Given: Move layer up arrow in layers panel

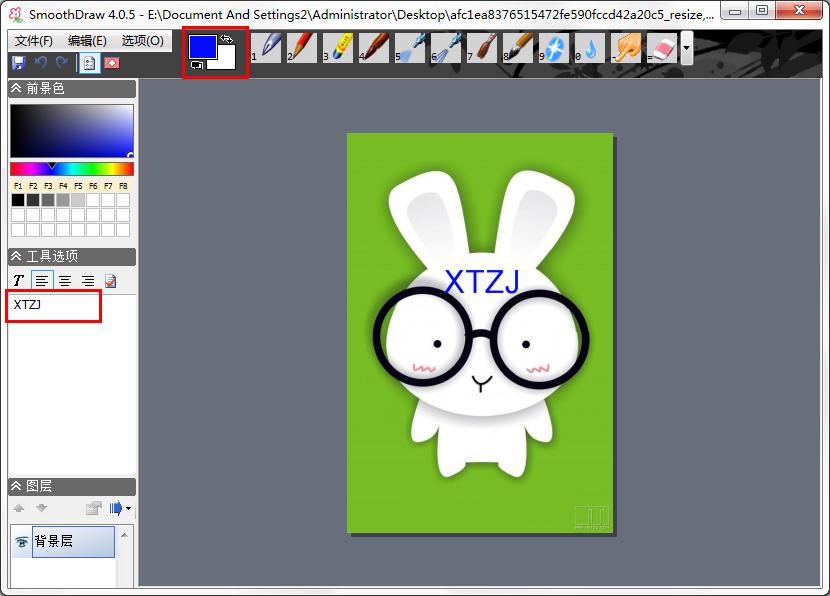Looking at the screenshot, I should 19,508.
